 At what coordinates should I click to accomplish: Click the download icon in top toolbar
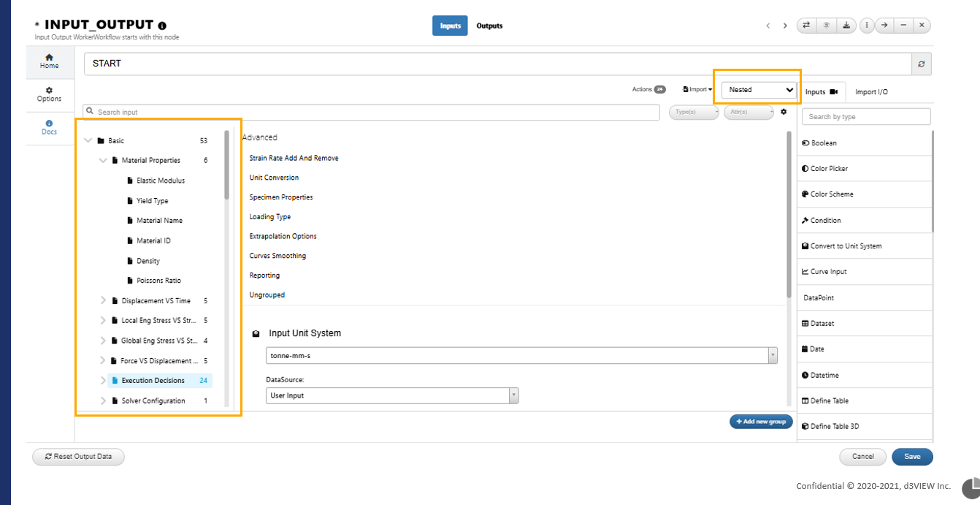(x=846, y=25)
